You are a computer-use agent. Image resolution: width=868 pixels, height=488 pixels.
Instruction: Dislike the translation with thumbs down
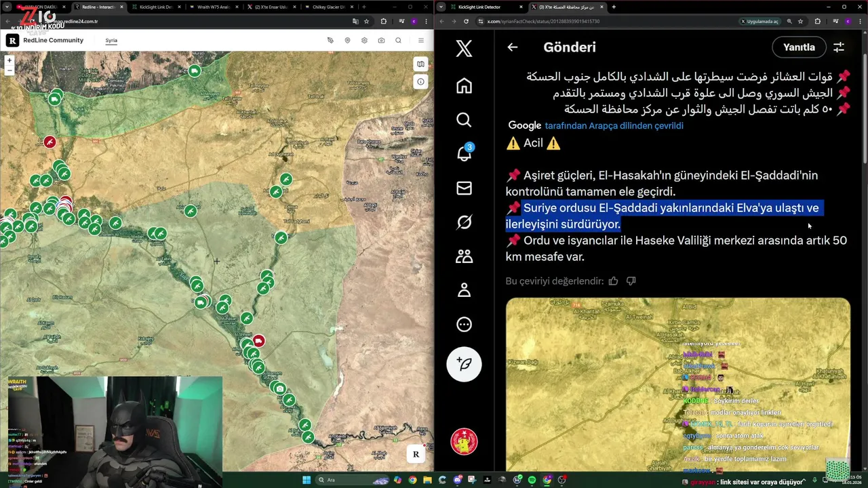(631, 281)
